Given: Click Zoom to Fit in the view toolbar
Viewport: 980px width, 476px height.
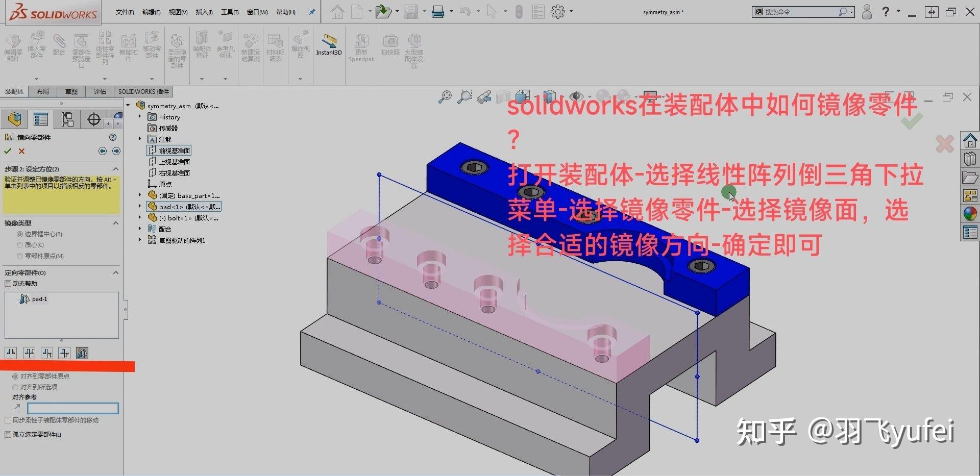Looking at the screenshot, I should [445, 96].
